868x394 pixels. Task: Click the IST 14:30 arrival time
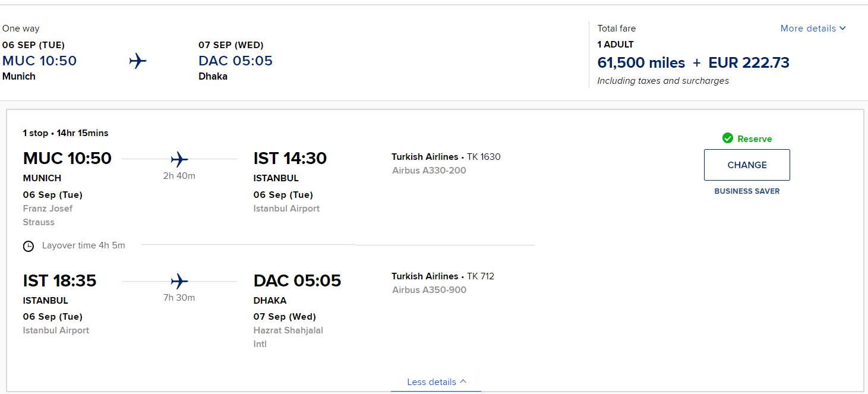point(290,159)
